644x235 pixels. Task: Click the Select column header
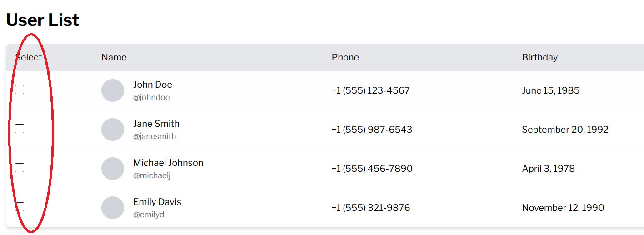point(29,57)
